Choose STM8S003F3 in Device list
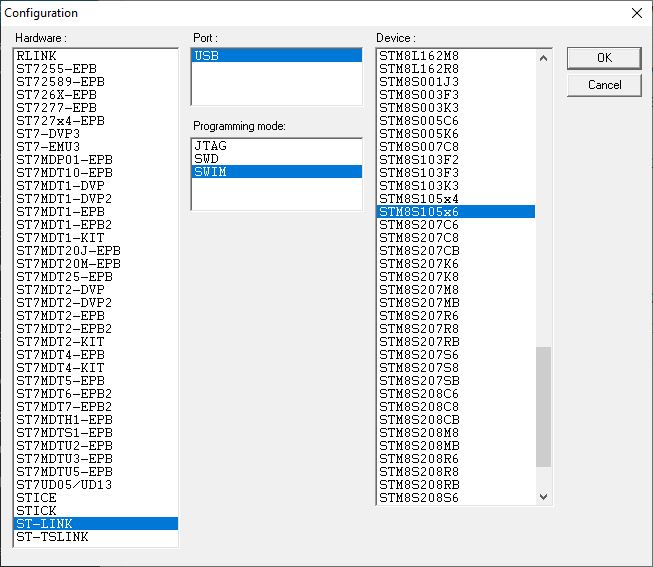 (419, 95)
